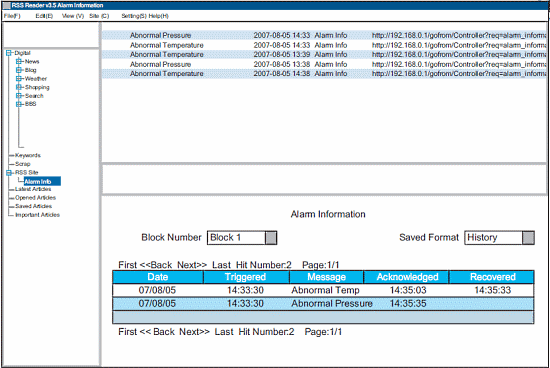Click Next>> link below alarm table

pos(194,332)
